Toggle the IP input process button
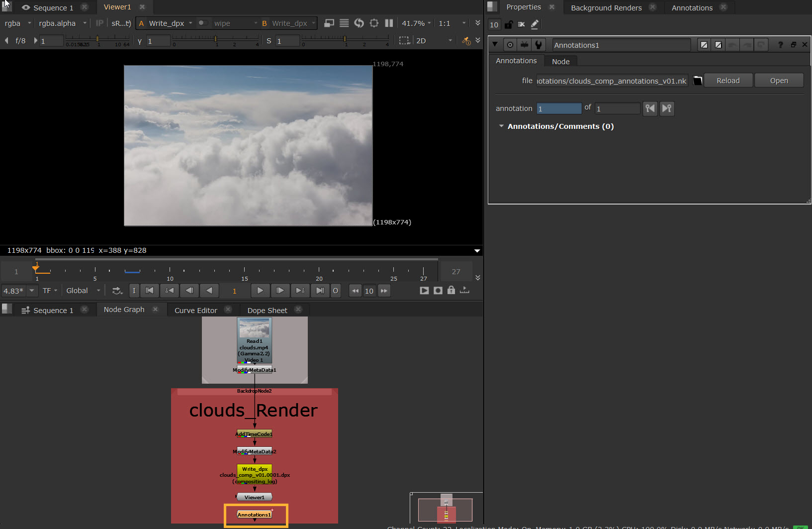Screen dimensions: 812x529 tap(99, 23)
